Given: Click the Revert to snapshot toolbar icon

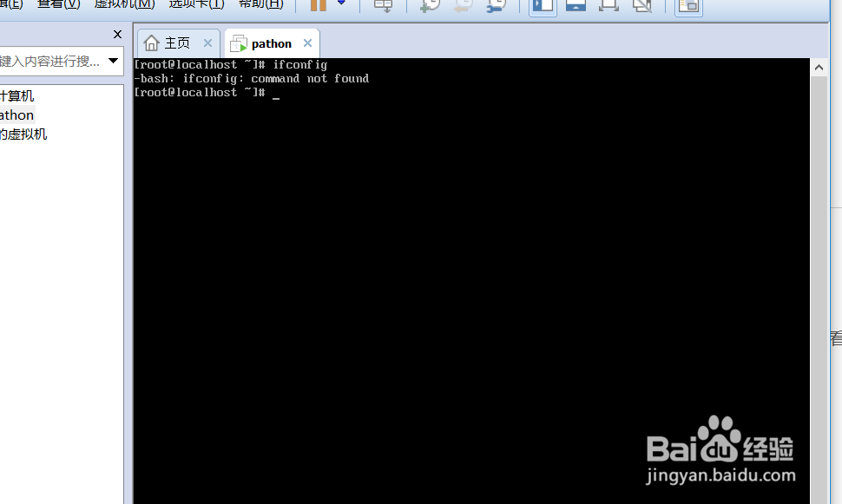Looking at the screenshot, I should coord(463,6).
